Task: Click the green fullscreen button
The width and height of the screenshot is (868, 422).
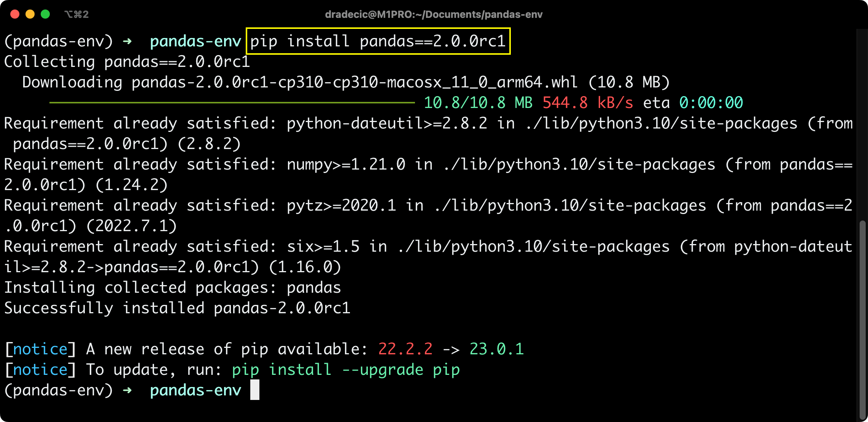Action: pyautogui.click(x=46, y=14)
